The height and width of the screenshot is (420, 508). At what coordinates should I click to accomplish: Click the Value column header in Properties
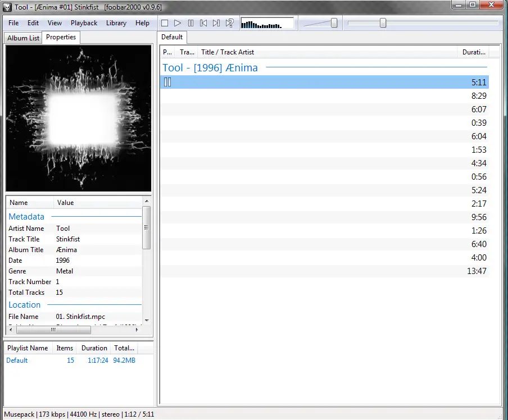(98, 203)
